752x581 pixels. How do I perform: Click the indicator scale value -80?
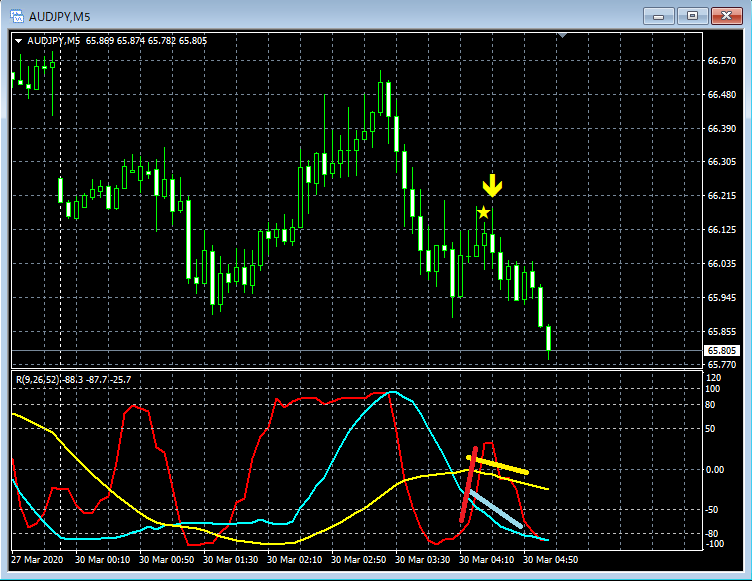(712, 534)
